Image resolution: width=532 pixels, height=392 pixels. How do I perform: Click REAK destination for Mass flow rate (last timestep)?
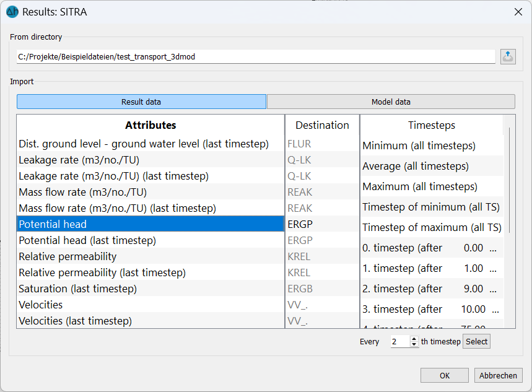pyautogui.click(x=322, y=208)
